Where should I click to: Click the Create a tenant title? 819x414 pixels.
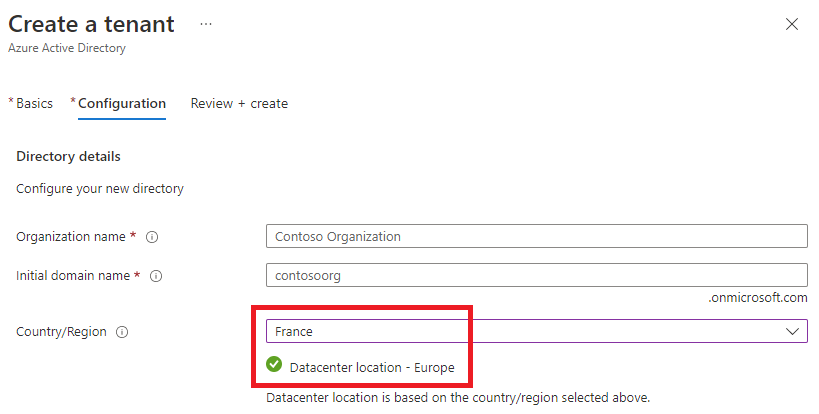(x=91, y=24)
